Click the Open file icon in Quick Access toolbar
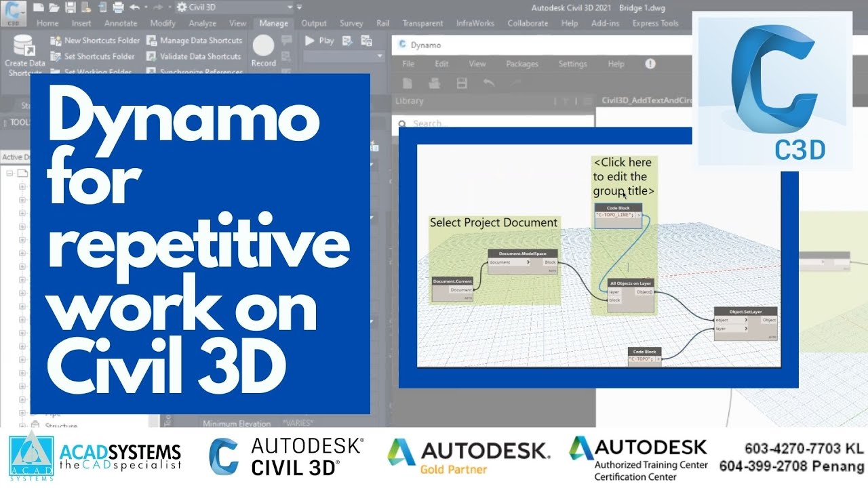Image resolution: width=868 pixels, height=488 pixels. tap(54, 7)
